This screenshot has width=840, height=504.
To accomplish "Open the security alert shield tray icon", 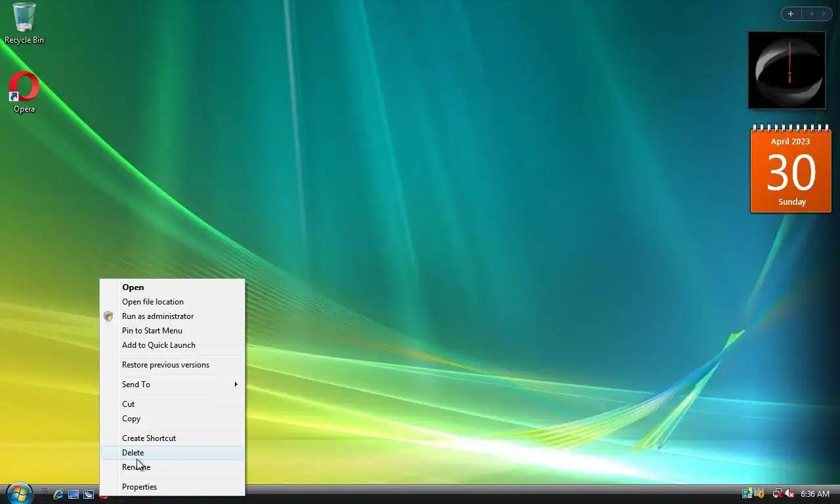I will tap(760, 493).
